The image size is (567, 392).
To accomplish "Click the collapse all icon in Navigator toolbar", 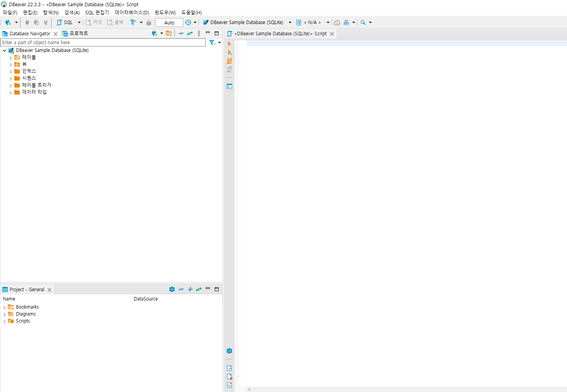I will pos(181,33).
